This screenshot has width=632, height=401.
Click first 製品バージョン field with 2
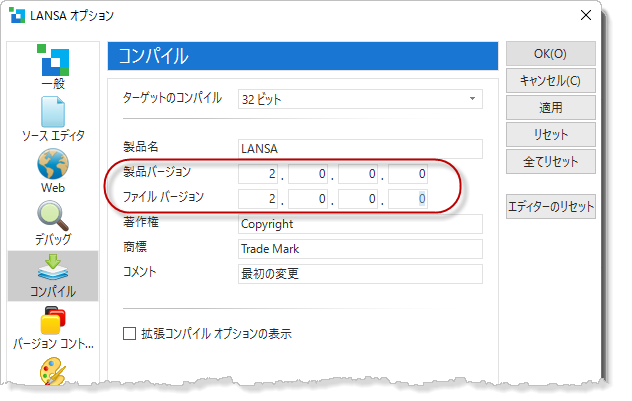(258, 174)
